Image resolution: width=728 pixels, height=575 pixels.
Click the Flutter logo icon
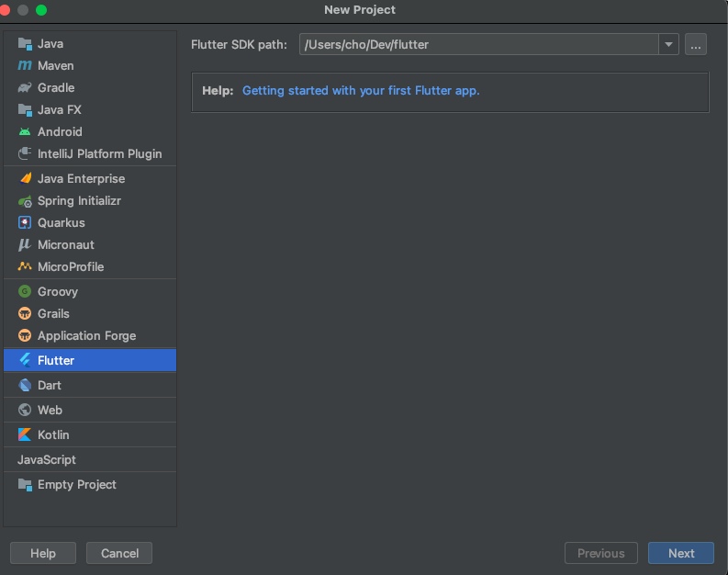tap(25, 360)
